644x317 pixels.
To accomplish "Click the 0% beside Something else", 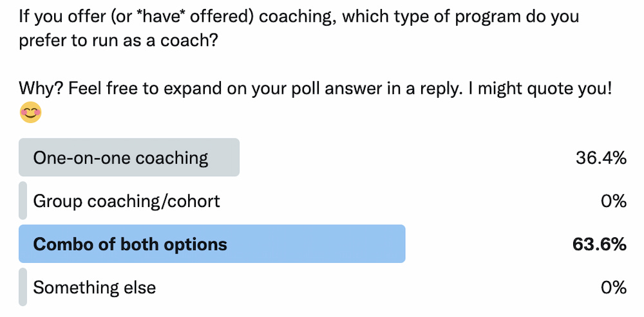I will coord(614,287).
